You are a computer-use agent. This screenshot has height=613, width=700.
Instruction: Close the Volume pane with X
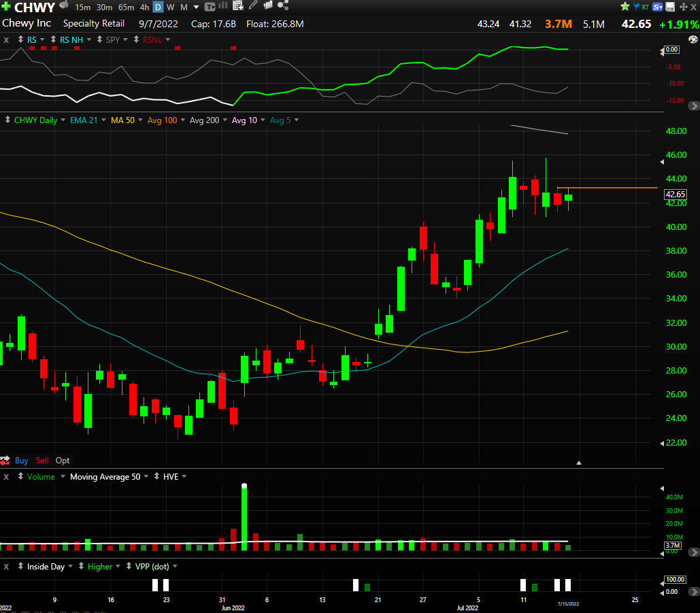[6, 477]
